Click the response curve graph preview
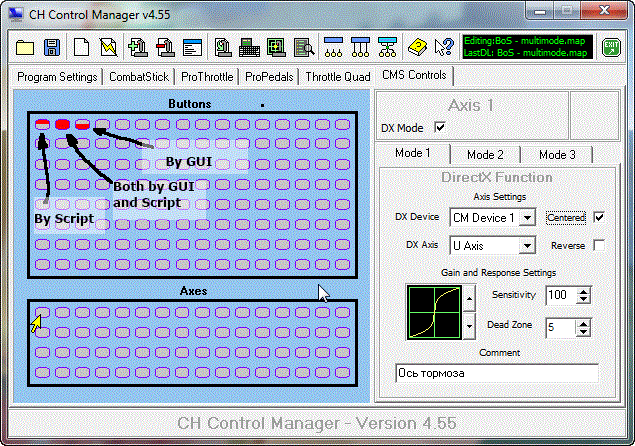This screenshot has width=635, height=446. [x=435, y=312]
